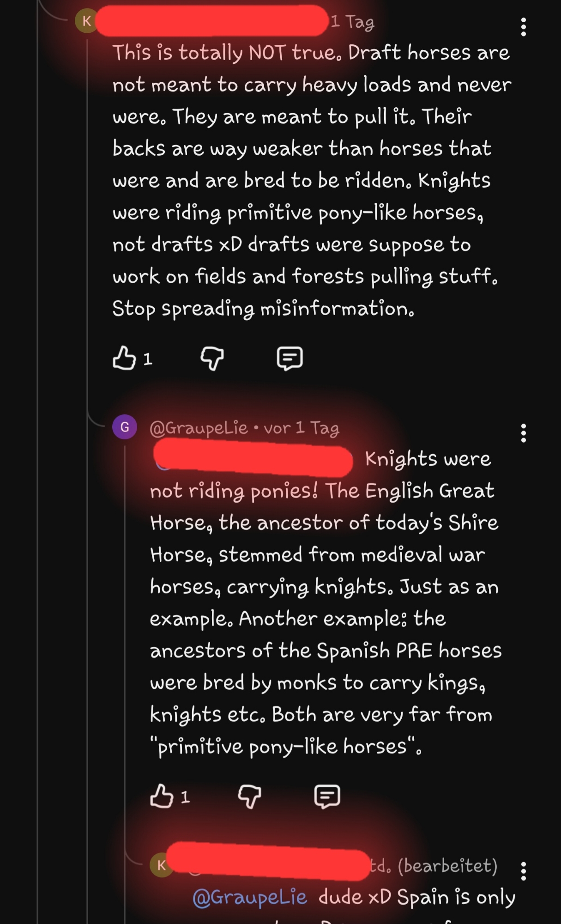Tap the 'vor 1 Tag' timestamp by GraupeLie
Image resolution: width=561 pixels, height=924 pixels.
(302, 428)
